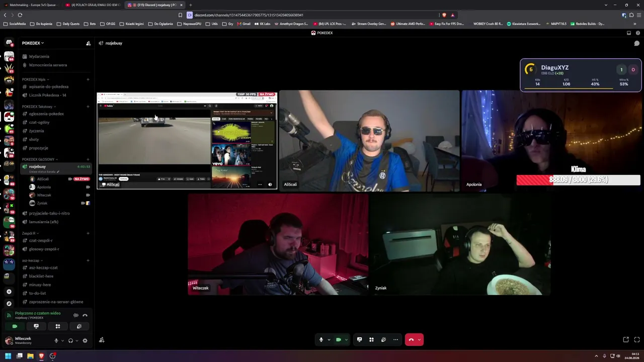Screen dimensions: 644x362
Task: Share your screen from call controls
Action: tap(359, 340)
